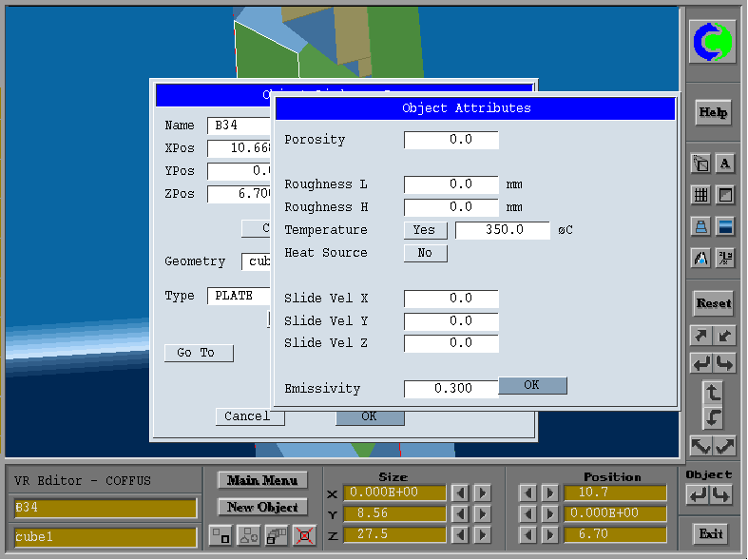Click the text 'A' icon in side toolbar

[724, 164]
